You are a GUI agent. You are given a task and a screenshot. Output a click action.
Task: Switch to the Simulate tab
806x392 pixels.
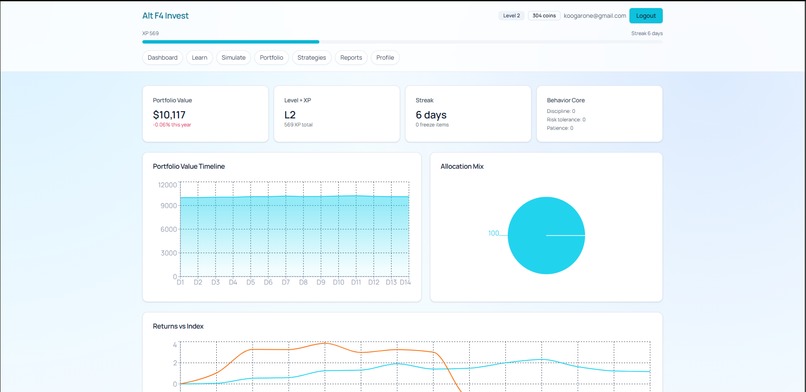(233, 58)
